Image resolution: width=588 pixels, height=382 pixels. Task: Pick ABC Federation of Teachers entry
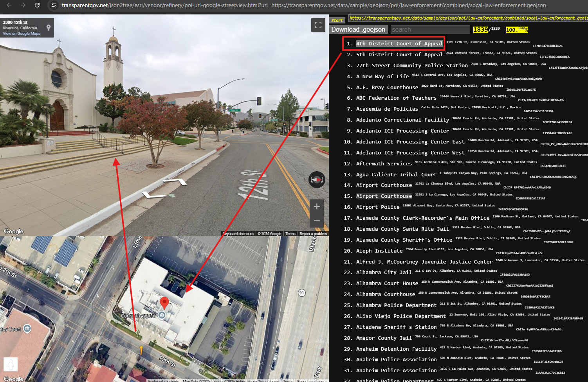(x=396, y=98)
